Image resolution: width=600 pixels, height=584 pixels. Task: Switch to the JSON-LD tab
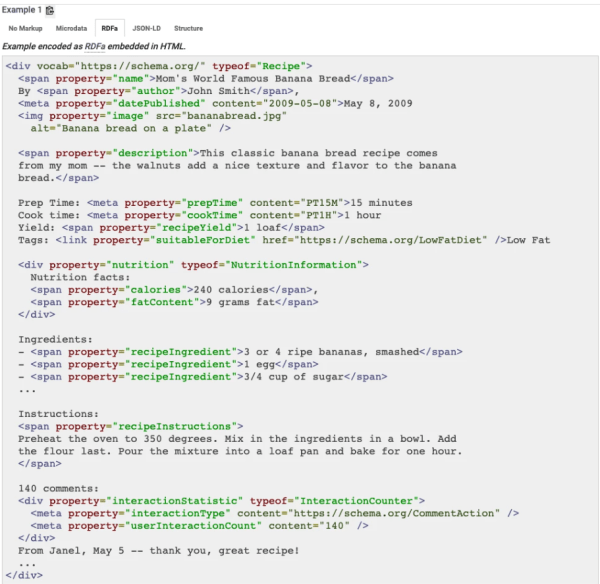[x=147, y=29]
